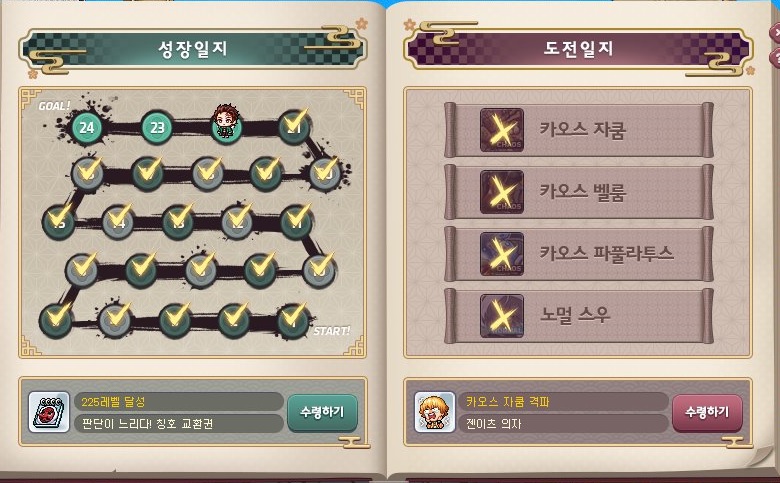Viewport: 780px width, 483px height.
Task: Click the pink 수령하기 button
Action: [x=707, y=412]
